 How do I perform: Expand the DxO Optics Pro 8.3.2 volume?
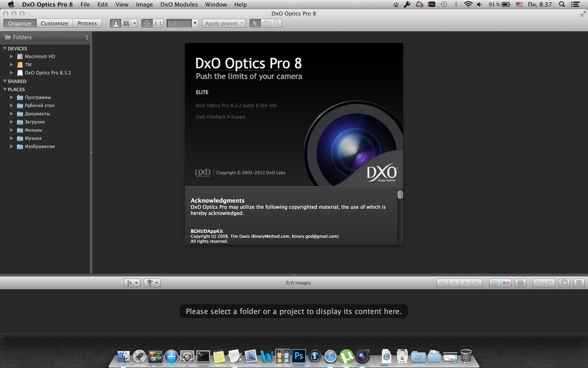[11, 73]
